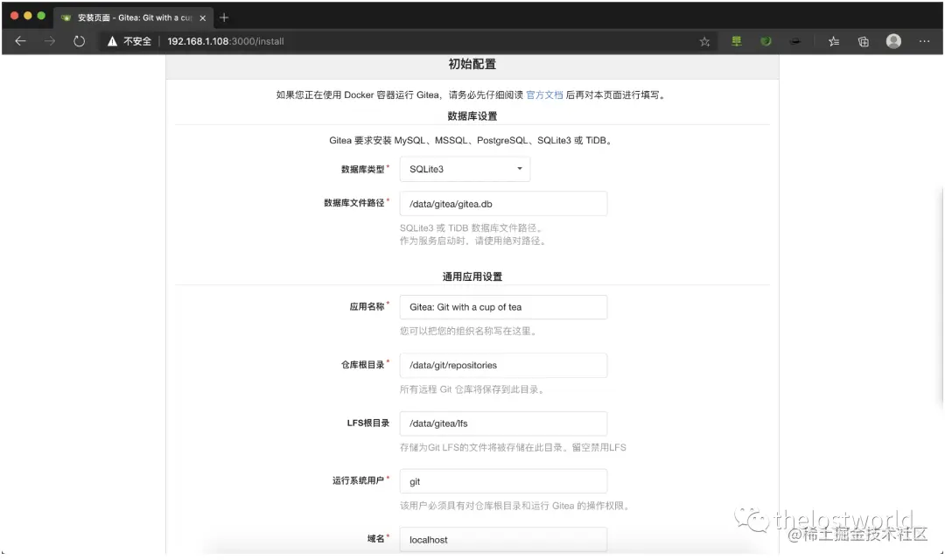Open the favorites list star icon

coord(833,40)
